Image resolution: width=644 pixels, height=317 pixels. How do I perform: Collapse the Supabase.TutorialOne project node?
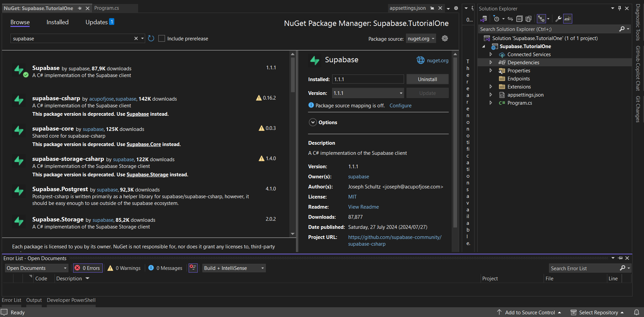[484, 46]
